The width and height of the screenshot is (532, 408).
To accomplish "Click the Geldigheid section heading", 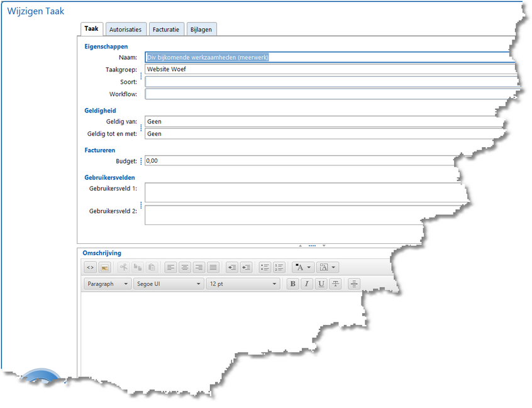I will point(100,111).
